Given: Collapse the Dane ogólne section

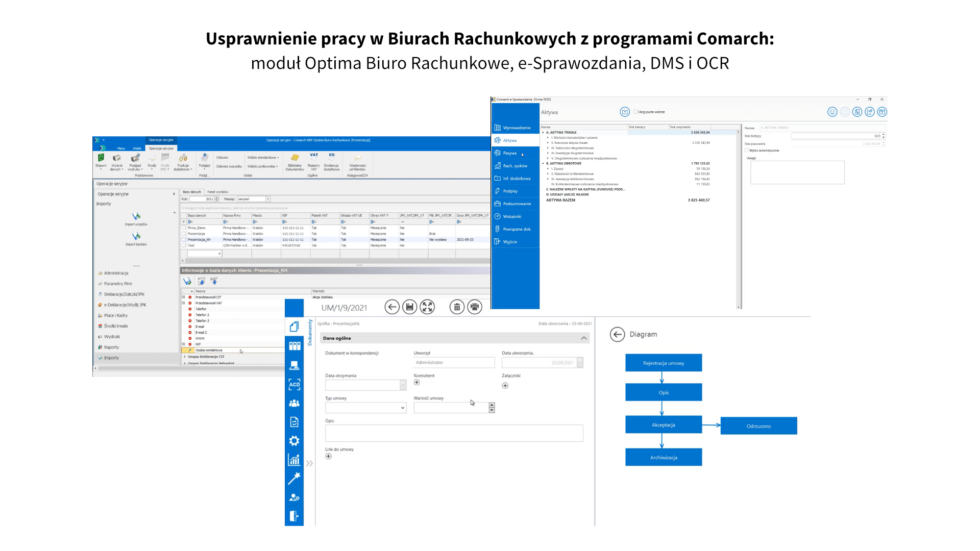Looking at the screenshot, I should [x=584, y=338].
